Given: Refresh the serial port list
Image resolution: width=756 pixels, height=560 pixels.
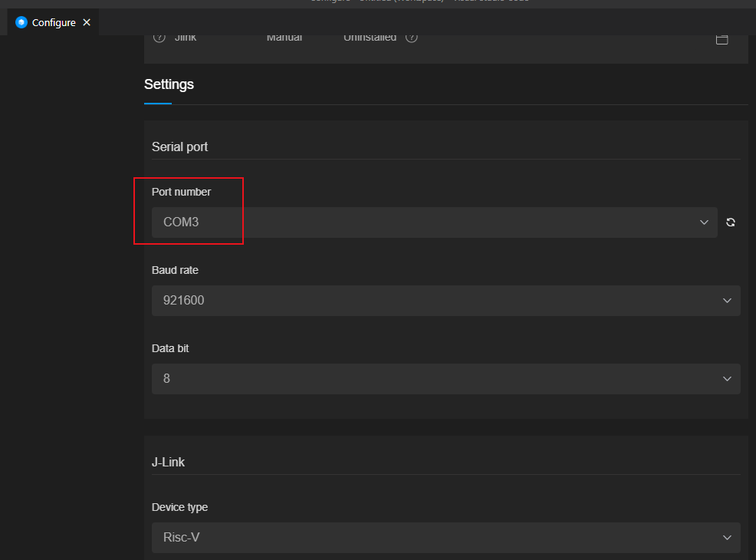Looking at the screenshot, I should pos(731,222).
